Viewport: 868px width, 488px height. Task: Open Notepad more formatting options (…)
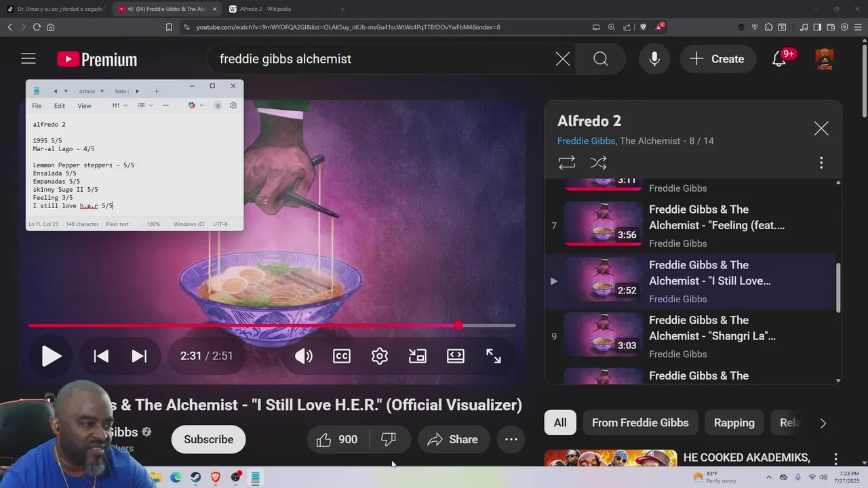coord(165,106)
